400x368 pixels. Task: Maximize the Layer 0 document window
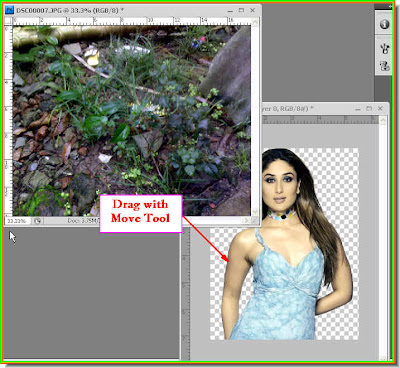tap(369, 109)
